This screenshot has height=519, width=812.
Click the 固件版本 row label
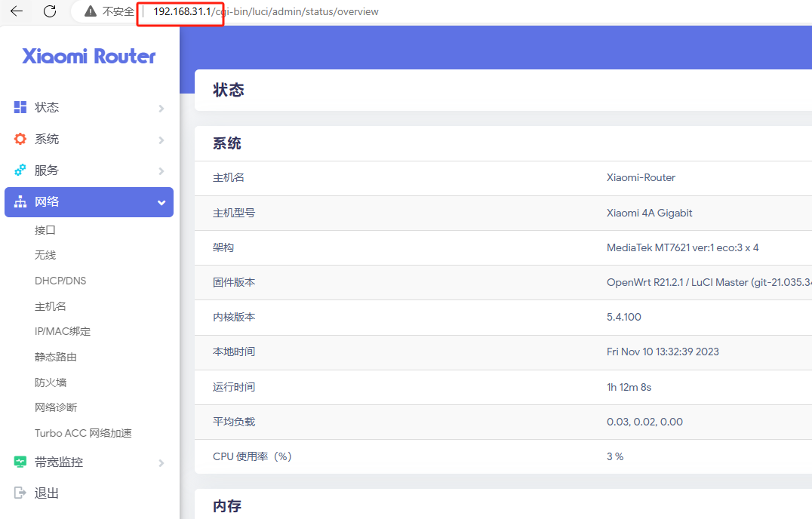pyautogui.click(x=234, y=282)
